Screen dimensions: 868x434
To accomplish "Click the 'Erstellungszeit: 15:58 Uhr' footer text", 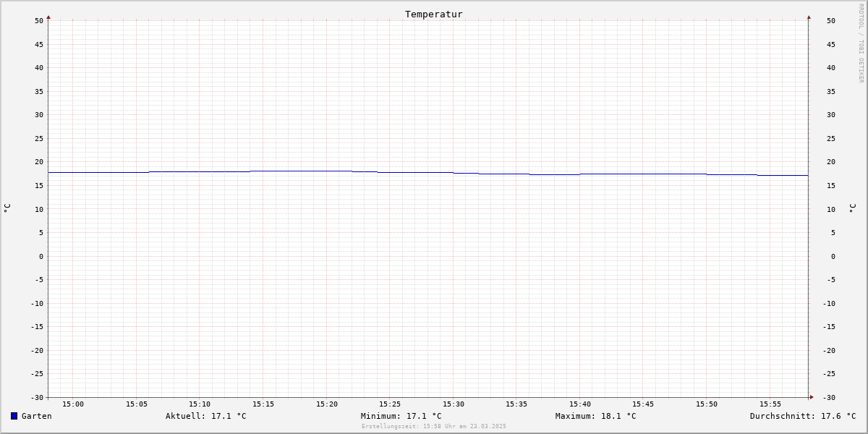I will [434, 426].
